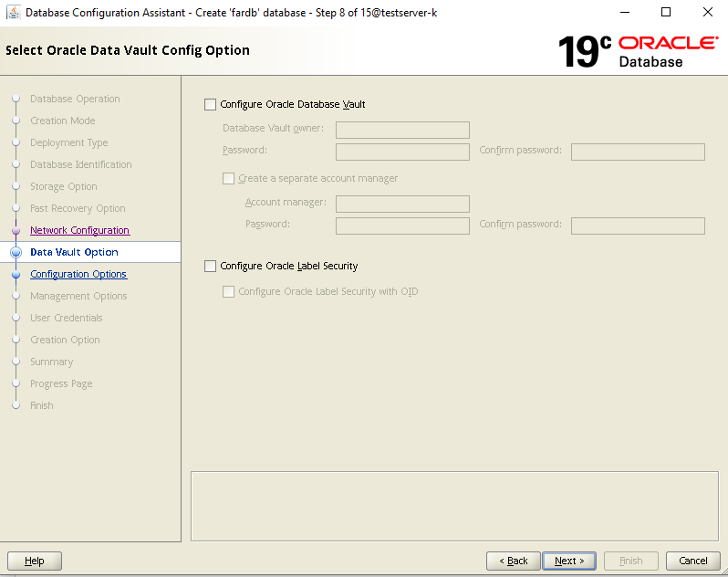Click the User Credentials step

(67, 318)
